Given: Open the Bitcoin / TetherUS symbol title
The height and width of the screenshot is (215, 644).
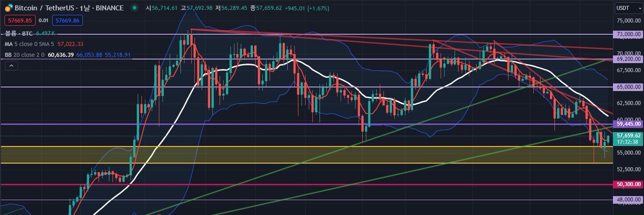Looking at the screenshot, I should click(x=69, y=8).
